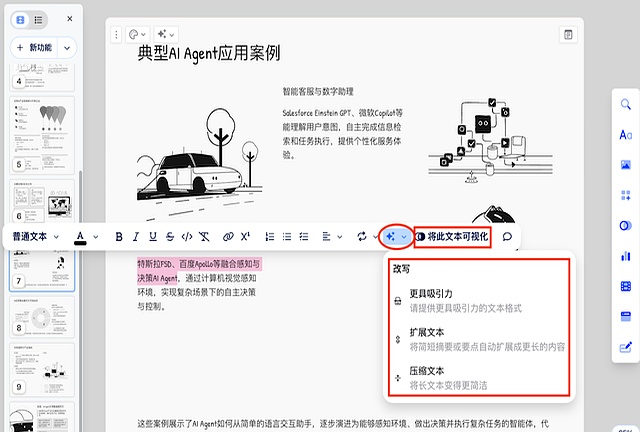Select slide thumbnail 9
This screenshot has width=640, height=432.
(x=42, y=370)
